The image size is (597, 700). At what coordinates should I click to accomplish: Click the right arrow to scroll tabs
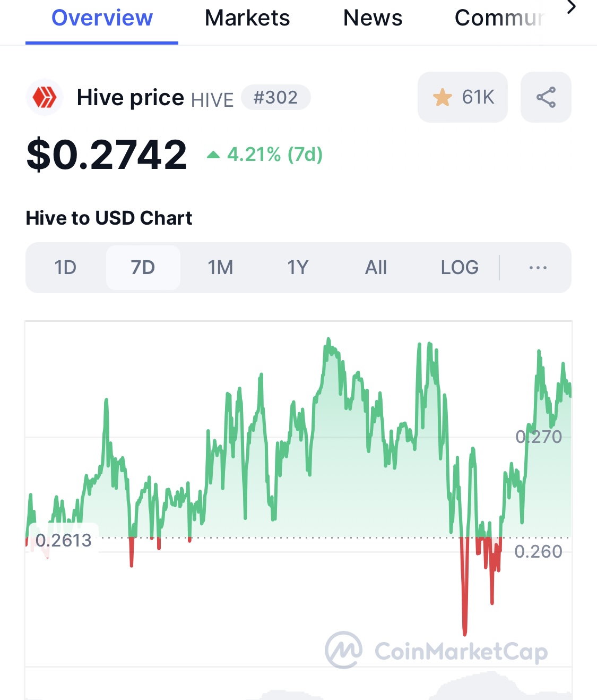click(572, 8)
